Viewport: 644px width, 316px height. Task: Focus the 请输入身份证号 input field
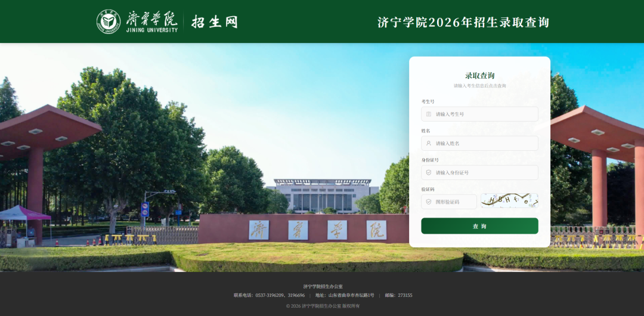tap(479, 172)
